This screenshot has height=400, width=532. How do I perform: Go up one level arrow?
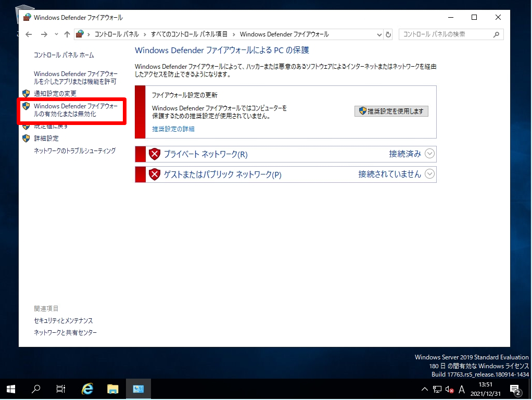click(x=67, y=34)
